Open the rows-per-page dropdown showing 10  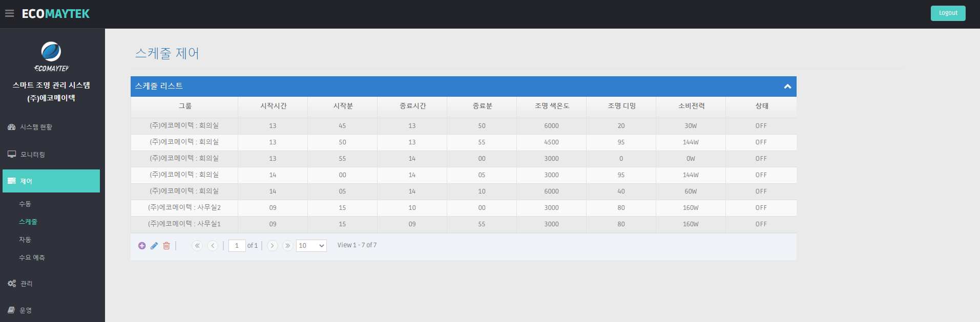click(311, 246)
